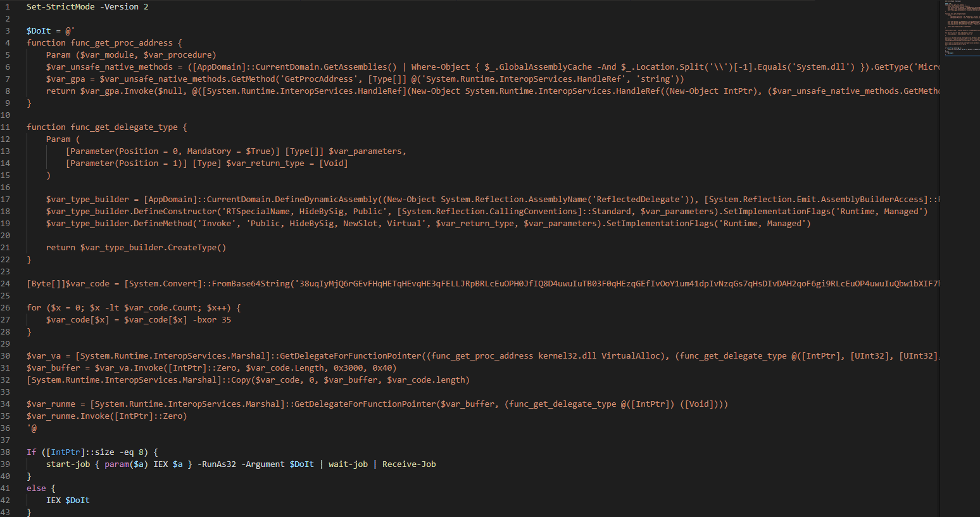Click "GetDelegateForFunctionPointer" on line 34
The height and width of the screenshot is (517, 980).
365,404
